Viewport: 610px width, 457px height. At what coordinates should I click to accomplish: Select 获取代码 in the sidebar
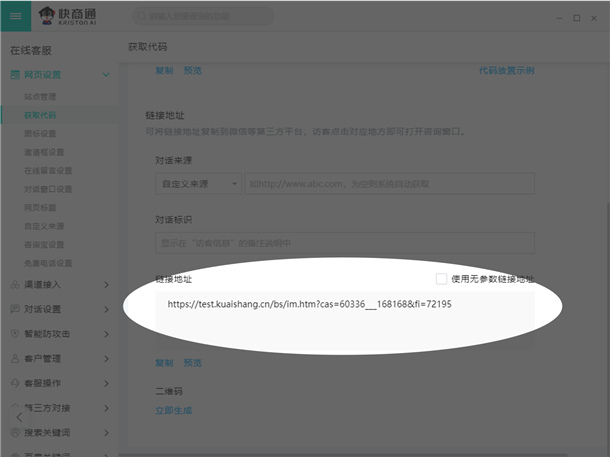pos(40,115)
